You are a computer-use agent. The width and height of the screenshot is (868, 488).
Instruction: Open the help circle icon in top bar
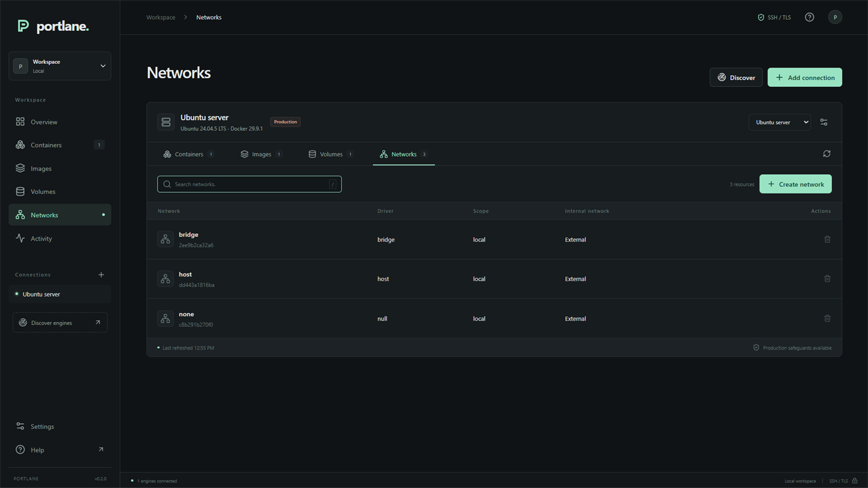809,17
